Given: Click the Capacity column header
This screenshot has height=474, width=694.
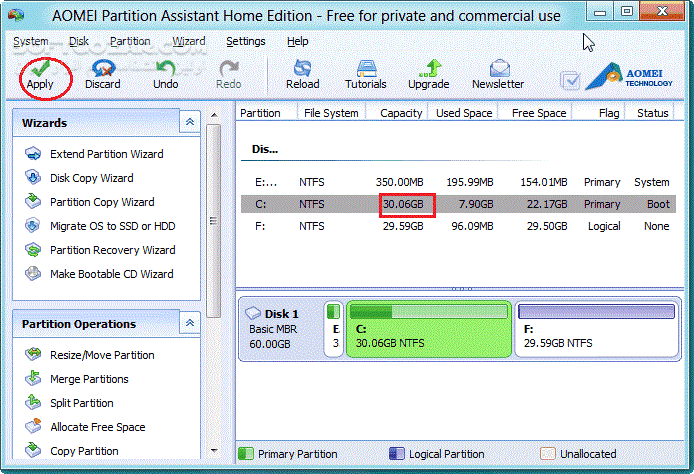Looking at the screenshot, I should pyautogui.click(x=401, y=113).
